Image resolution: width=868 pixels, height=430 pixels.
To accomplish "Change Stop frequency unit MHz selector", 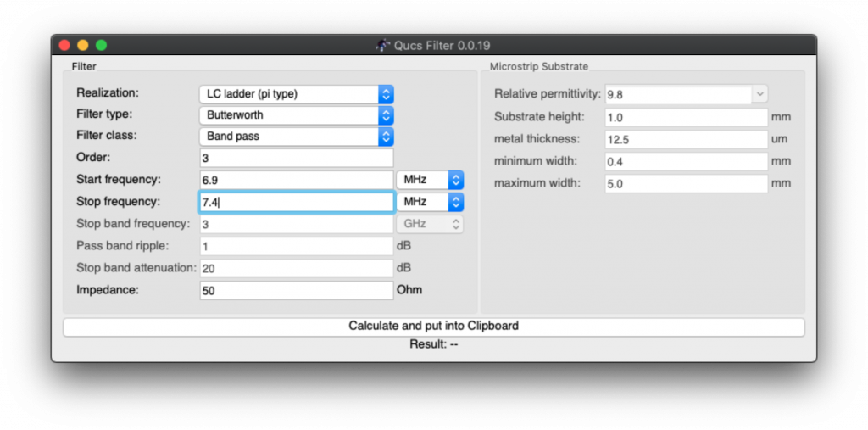I will tap(430, 202).
